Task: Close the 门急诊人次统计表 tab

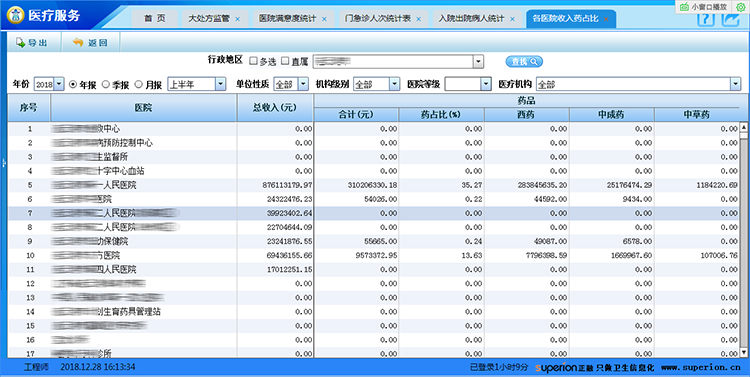Action: pos(419,19)
